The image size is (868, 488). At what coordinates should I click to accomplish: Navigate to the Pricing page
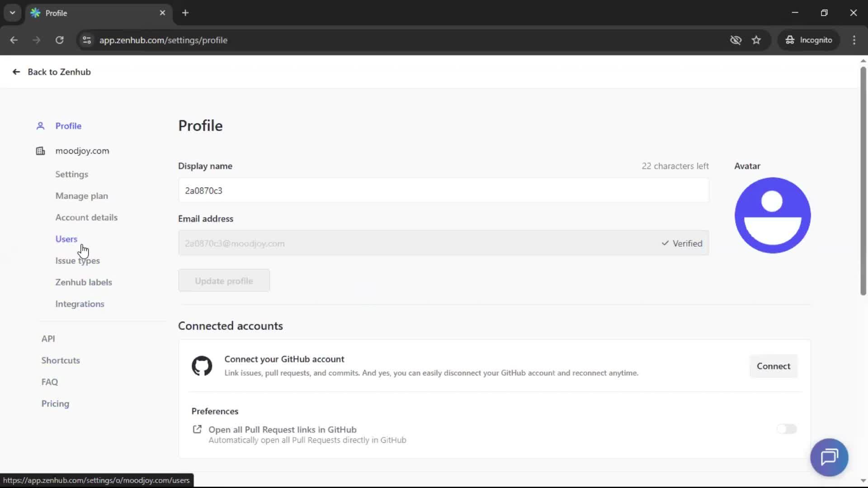[x=55, y=404]
